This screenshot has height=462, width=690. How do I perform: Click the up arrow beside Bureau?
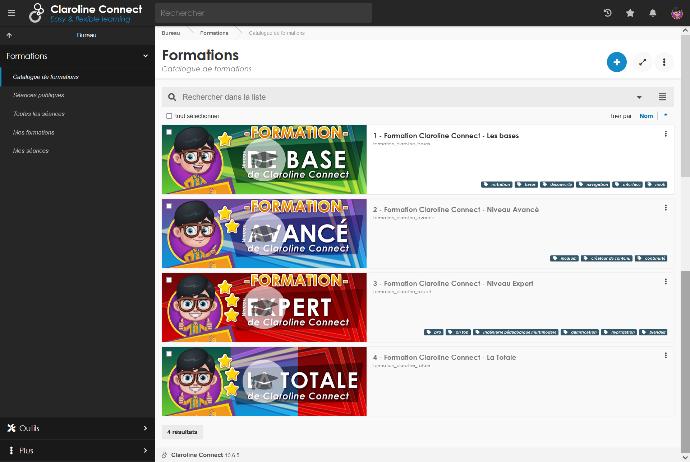[9, 35]
